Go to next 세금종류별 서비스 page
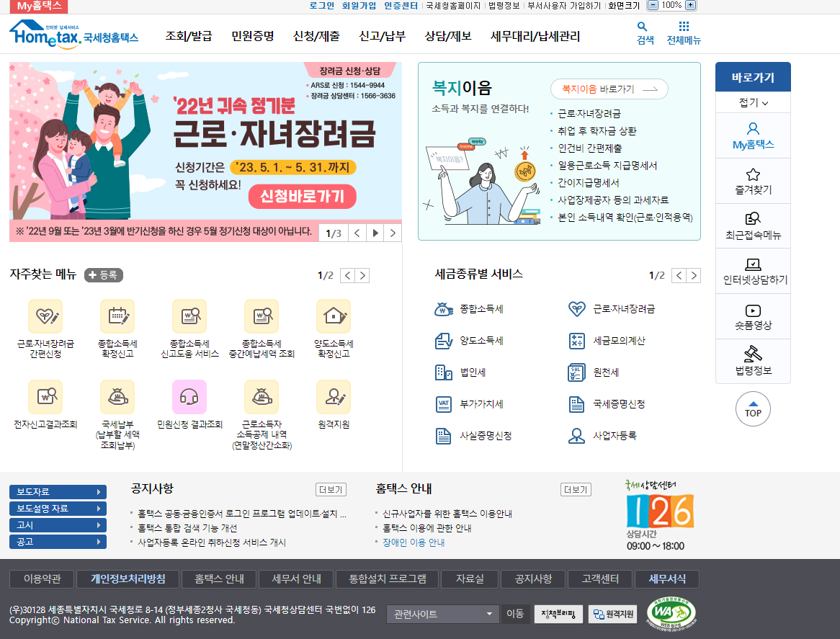840x639 pixels. 694,275
